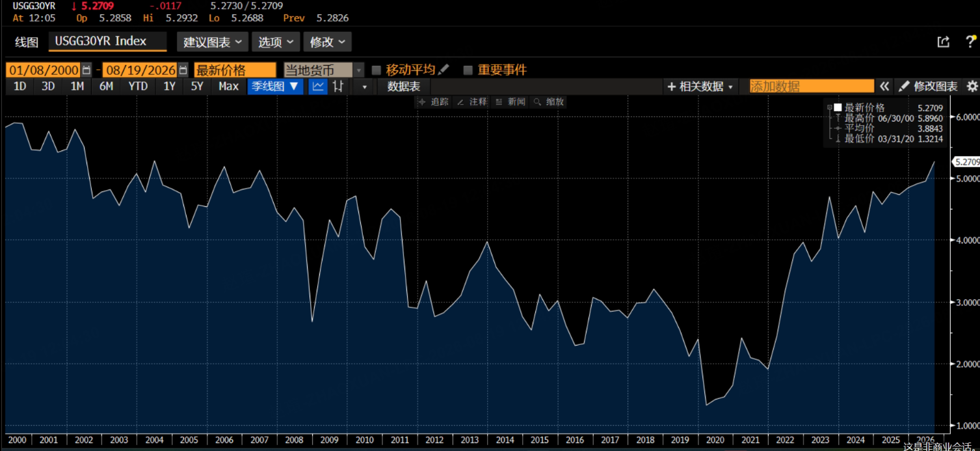Click the 线图 label
This screenshot has height=451, width=980.
pos(27,42)
